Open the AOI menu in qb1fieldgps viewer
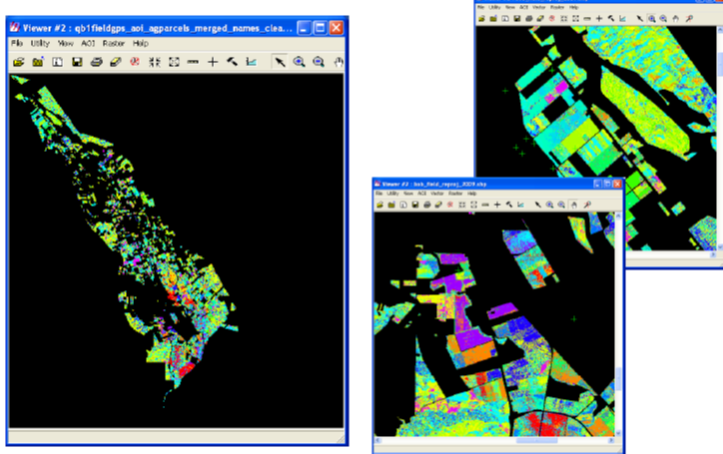 tap(89, 44)
